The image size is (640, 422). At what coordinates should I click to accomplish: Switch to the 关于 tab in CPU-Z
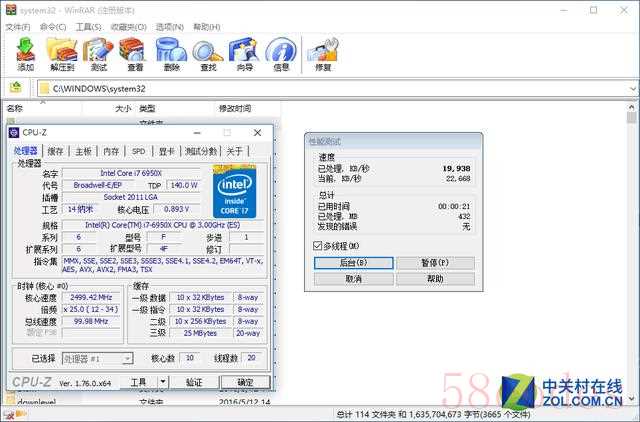234,151
